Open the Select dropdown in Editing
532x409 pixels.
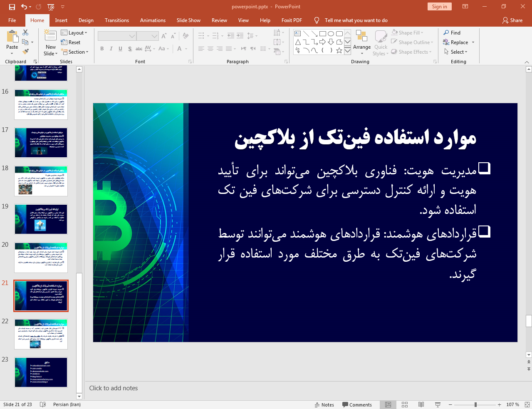(x=456, y=52)
